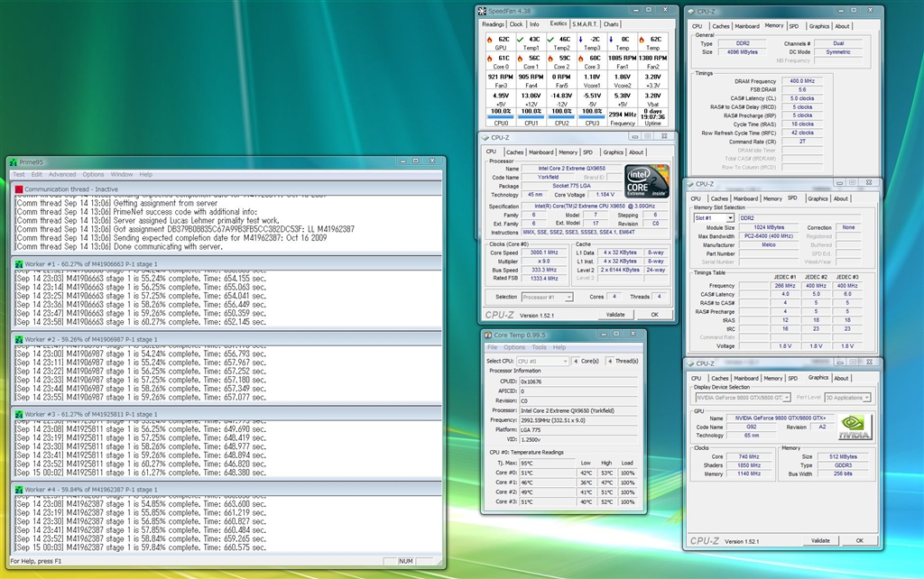Screen dimensions: 924x579
Task: Open the Perf Level 3D Applications dropdown
Action: (x=866, y=397)
